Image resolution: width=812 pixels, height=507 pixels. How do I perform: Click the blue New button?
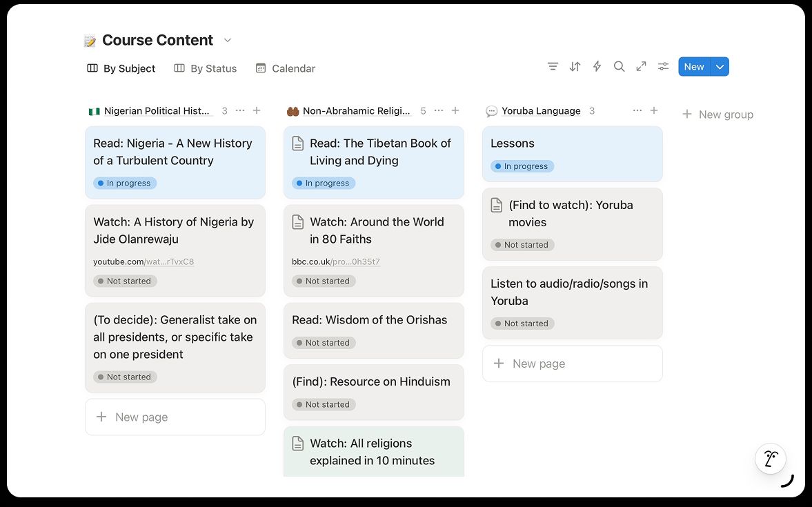click(693, 66)
